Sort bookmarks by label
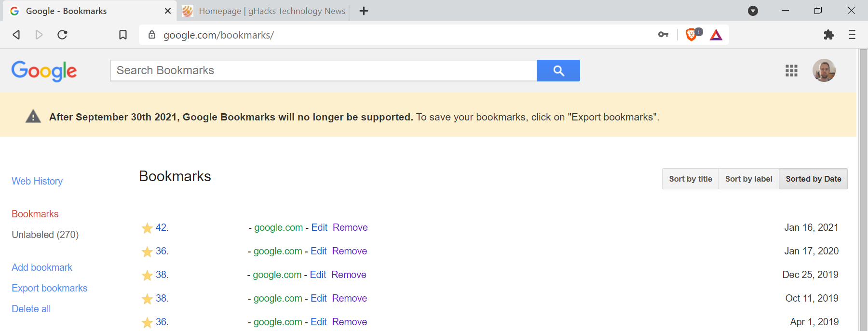This screenshot has width=868, height=331. click(748, 179)
